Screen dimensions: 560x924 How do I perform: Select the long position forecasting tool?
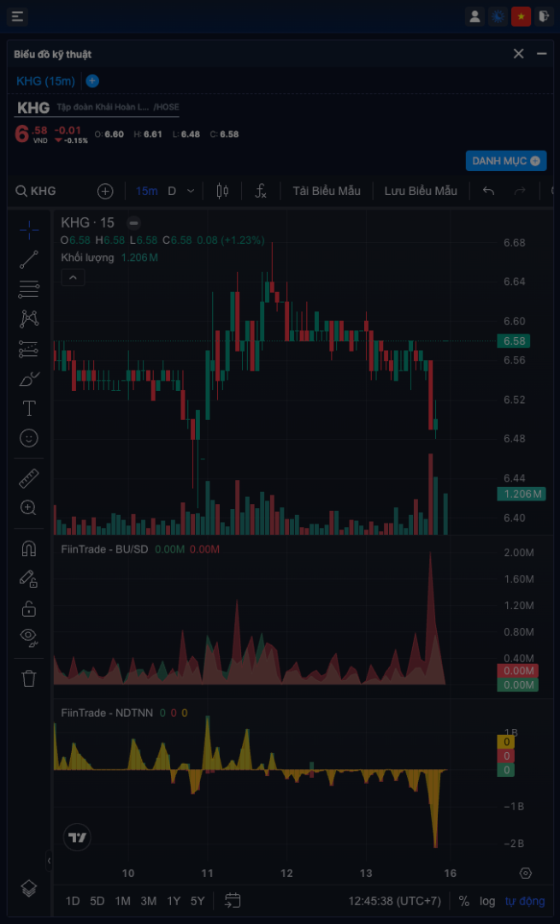(29, 349)
